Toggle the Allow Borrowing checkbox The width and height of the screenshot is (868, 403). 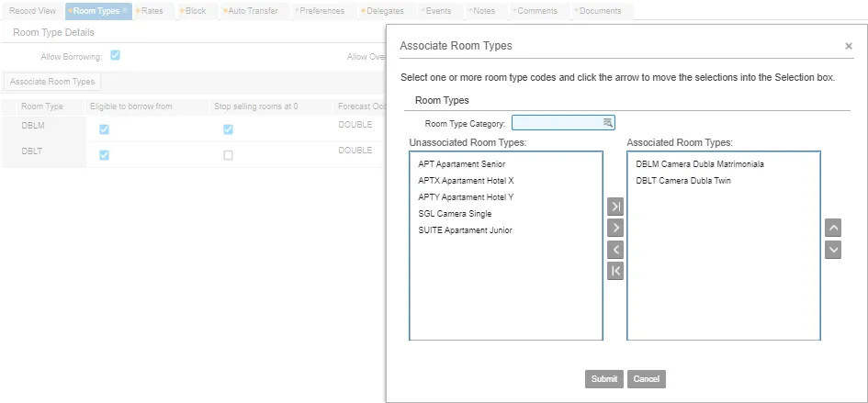[115, 55]
